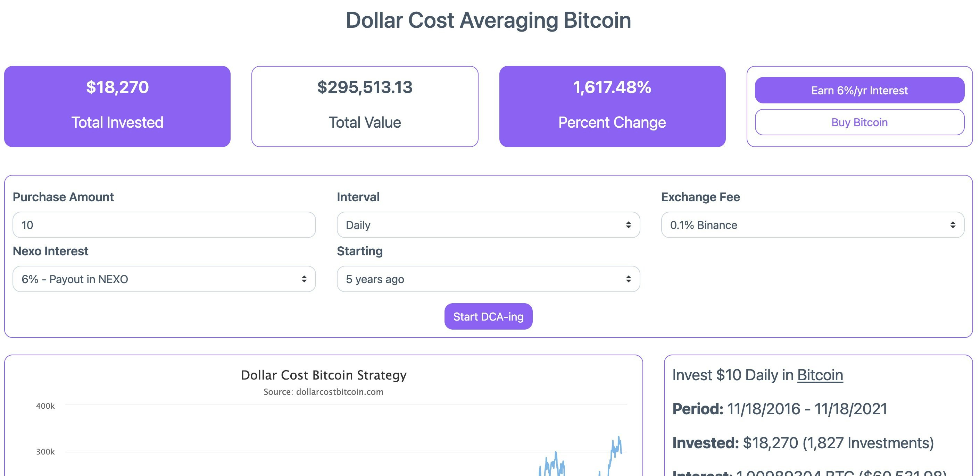This screenshot has height=476, width=980.
Task: Click the Starting dropdown chevron
Action: point(629,279)
